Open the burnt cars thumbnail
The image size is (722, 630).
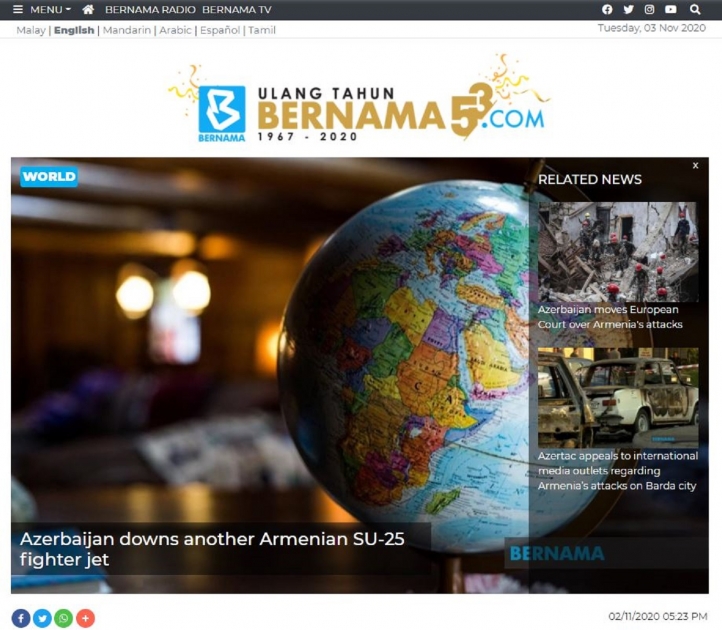(x=618, y=397)
